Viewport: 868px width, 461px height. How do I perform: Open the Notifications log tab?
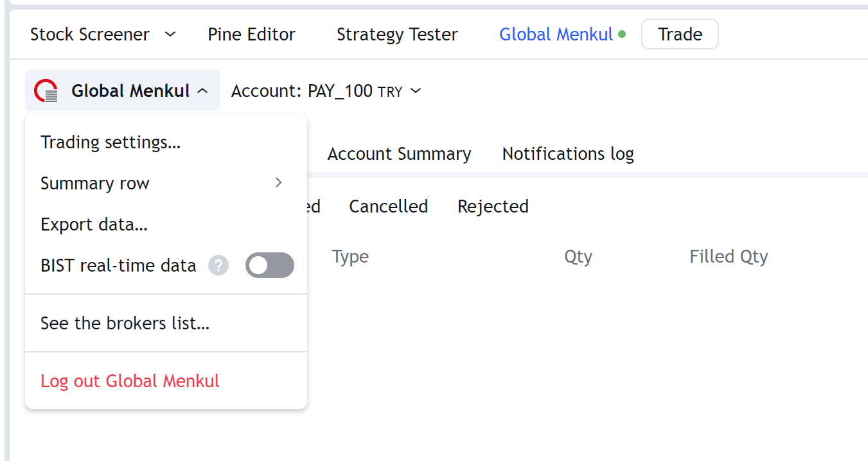coord(568,154)
